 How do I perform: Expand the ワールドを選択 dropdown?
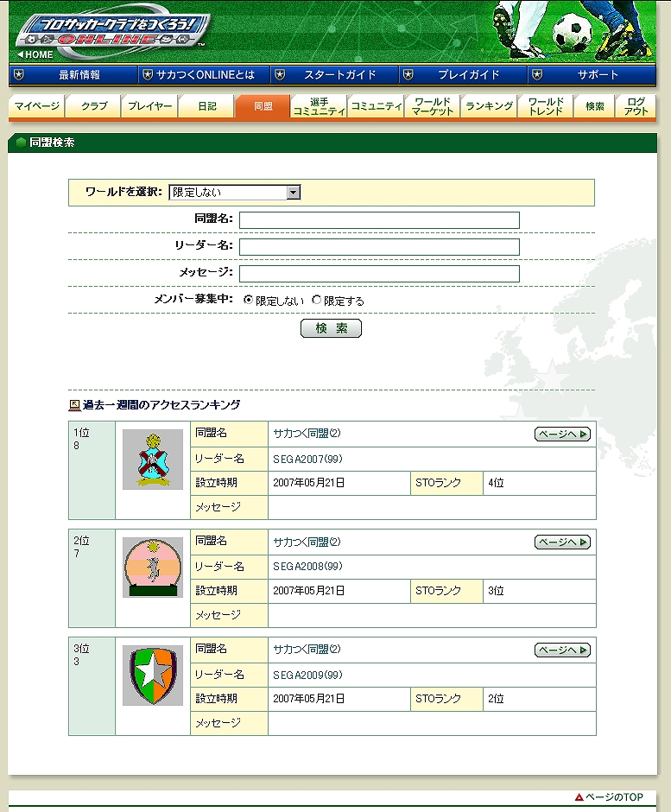point(294,193)
